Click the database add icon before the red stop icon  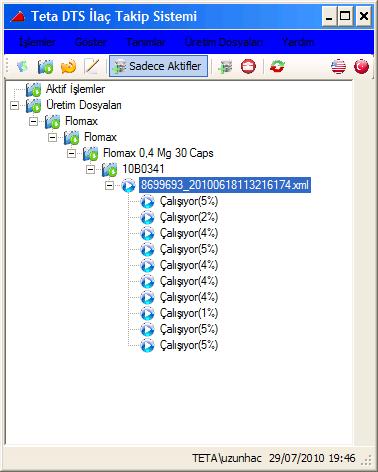(x=226, y=66)
